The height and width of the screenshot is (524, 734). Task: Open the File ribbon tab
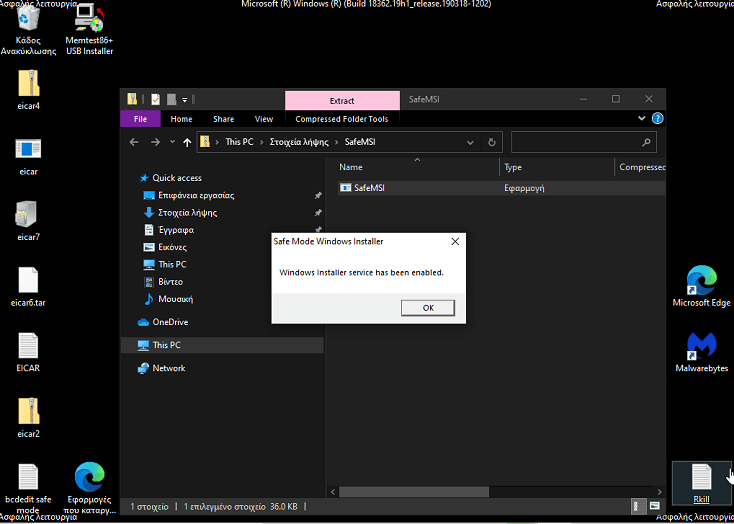140,119
